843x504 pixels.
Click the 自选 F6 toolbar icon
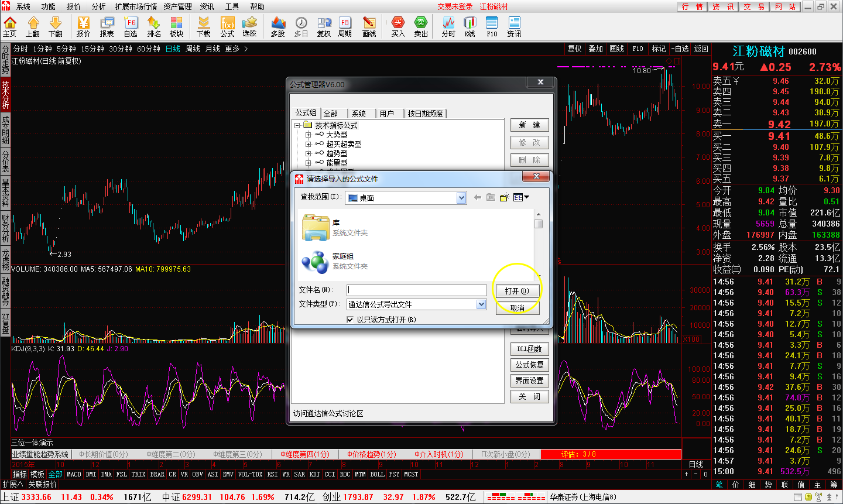131,26
